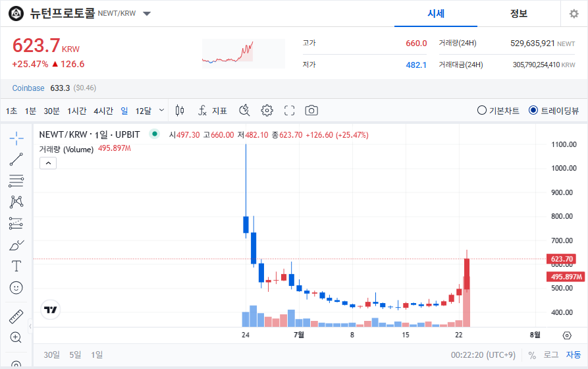Click the +25.47% change figure
588x369 pixels.
coord(30,64)
